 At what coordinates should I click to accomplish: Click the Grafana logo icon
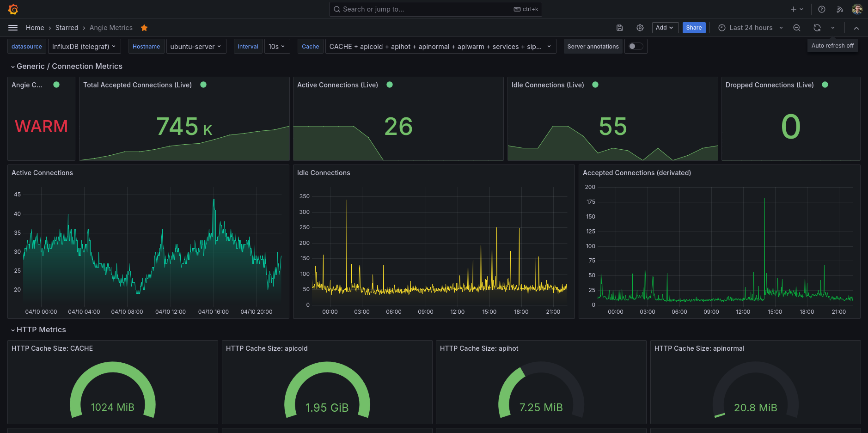pos(13,9)
